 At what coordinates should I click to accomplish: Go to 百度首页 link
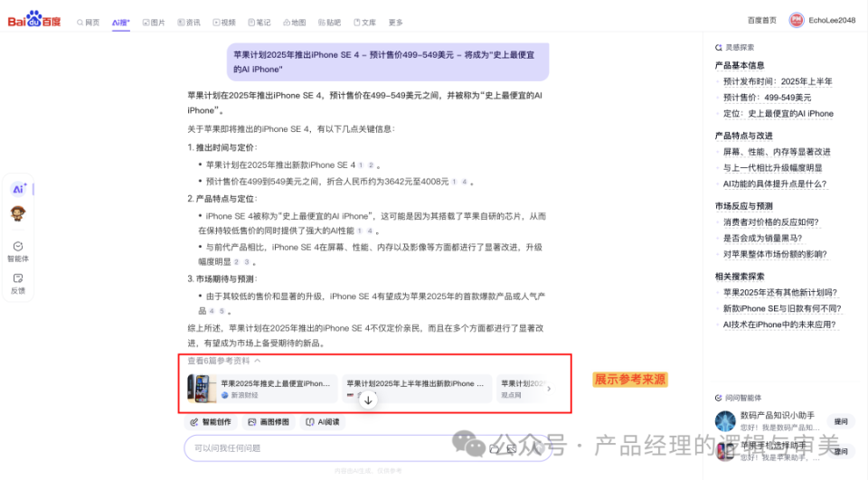click(761, 21)
